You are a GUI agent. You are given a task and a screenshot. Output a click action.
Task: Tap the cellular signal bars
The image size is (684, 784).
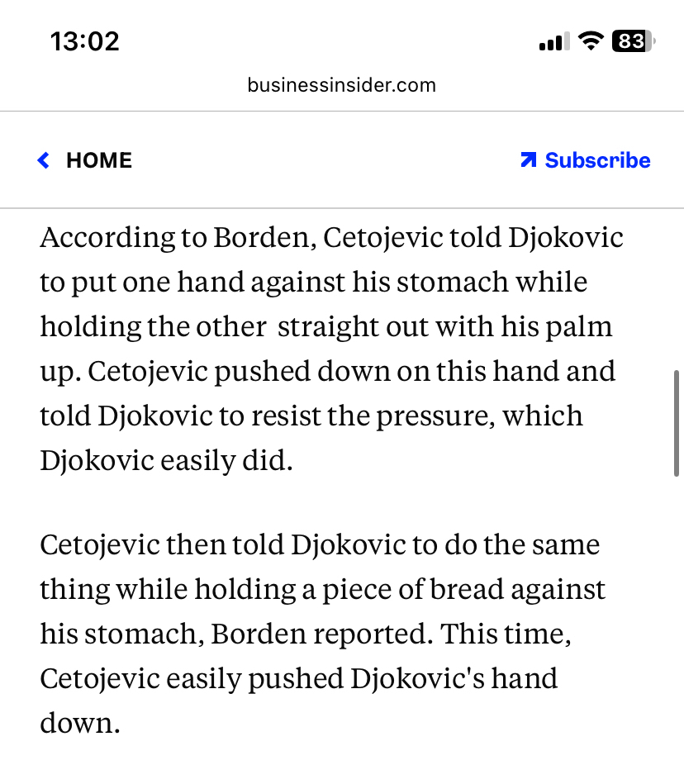(552, 42)
